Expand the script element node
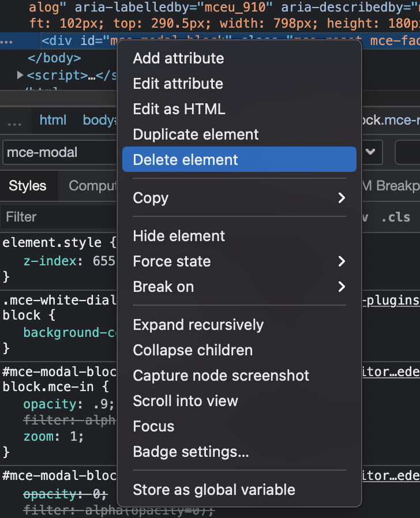420x518 pixels. tap(20, 76)
